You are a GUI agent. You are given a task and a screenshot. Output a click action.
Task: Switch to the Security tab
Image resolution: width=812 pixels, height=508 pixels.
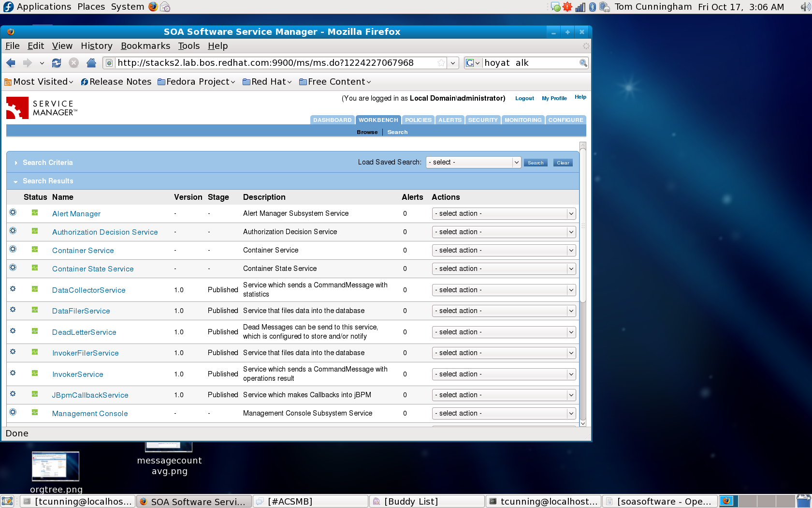coord(483,120)
